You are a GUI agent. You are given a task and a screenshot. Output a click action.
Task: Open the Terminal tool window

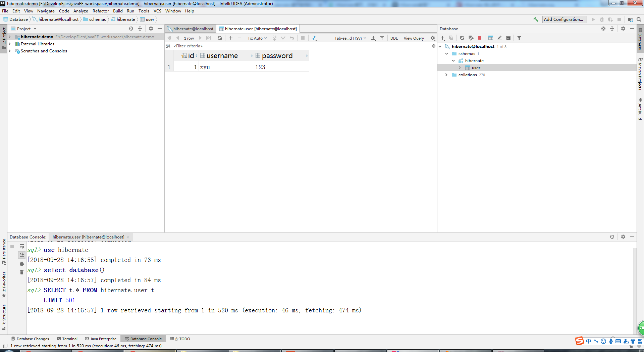67,339
